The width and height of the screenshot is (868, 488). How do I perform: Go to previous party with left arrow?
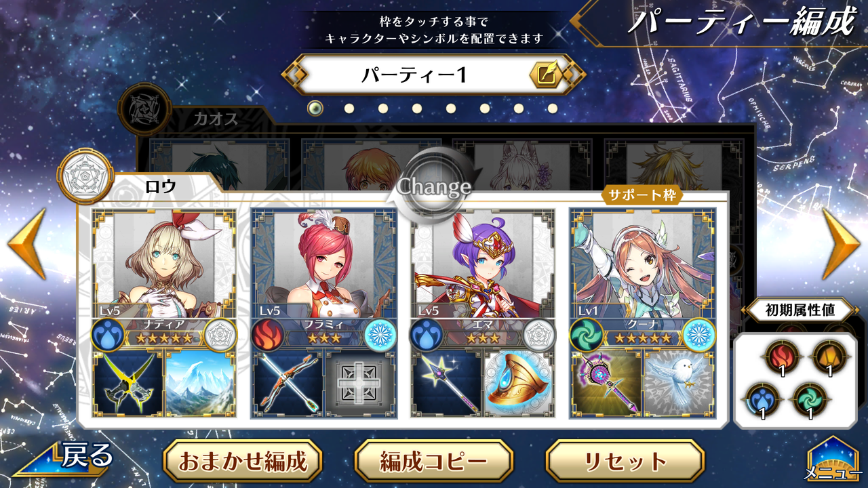coord(27,244)
